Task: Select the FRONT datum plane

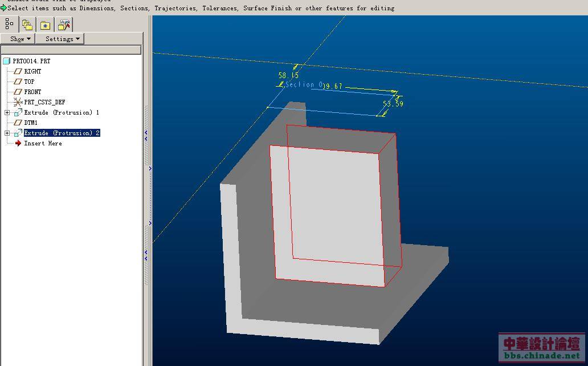Action: point(32,92)
